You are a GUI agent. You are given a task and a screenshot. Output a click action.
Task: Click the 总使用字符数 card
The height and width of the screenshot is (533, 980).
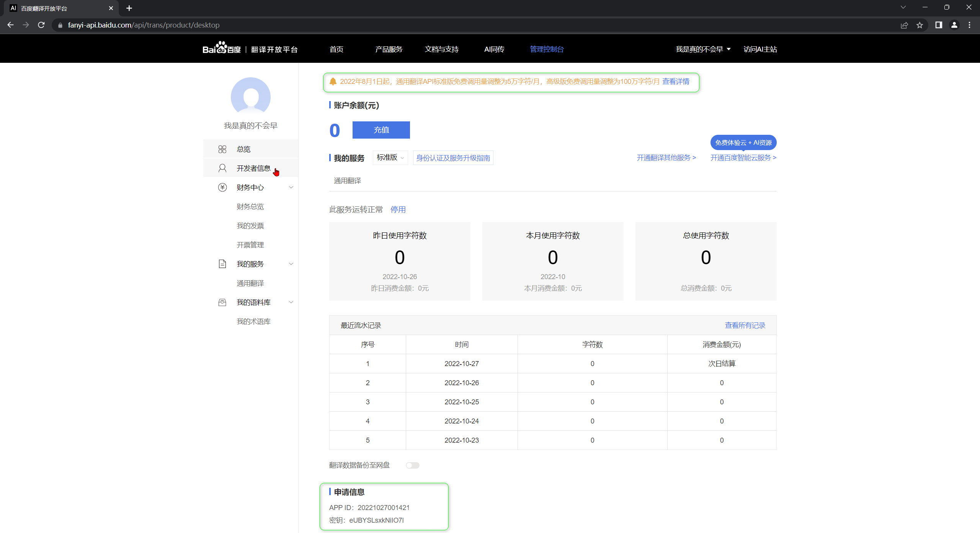point(706,261)
